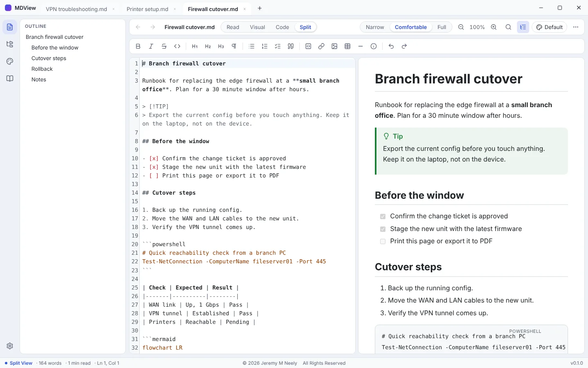Screen dimensions: 588x368
Task: Insert a hyperlink
Action: click(x=321, y=46)
